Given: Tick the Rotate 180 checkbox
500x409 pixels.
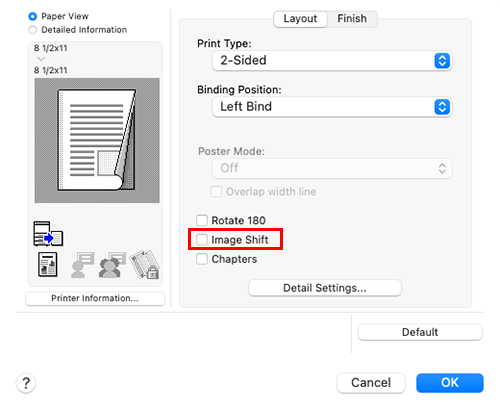Looking at the screenshot, I should tap(202, 220).
